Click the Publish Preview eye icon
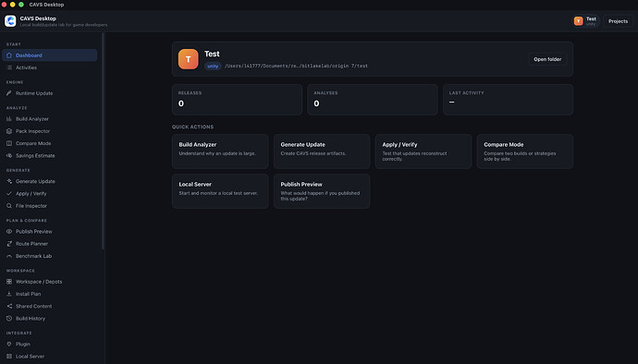 pyautogui.click(x=9, y=231)
